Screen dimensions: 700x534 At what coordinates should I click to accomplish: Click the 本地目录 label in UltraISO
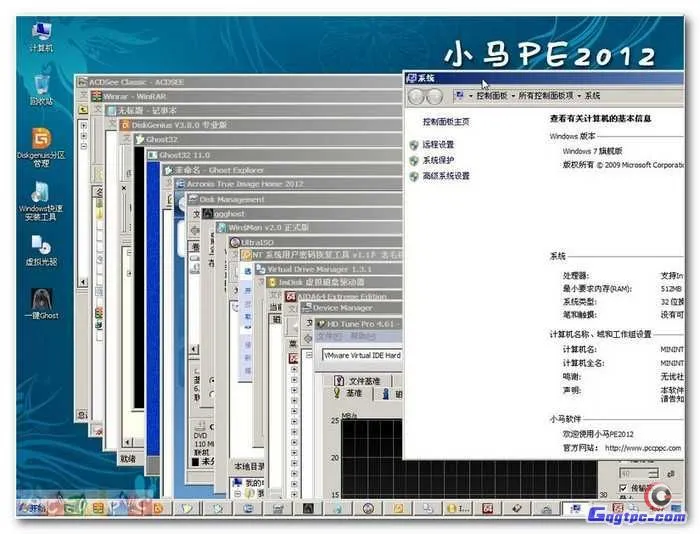point(249,467)
